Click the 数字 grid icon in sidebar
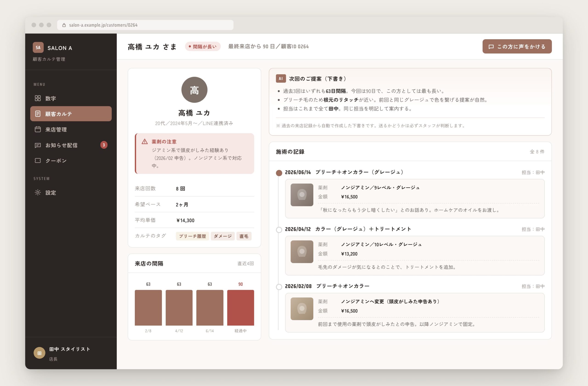588x386 pixels. [x=37, y=98]
